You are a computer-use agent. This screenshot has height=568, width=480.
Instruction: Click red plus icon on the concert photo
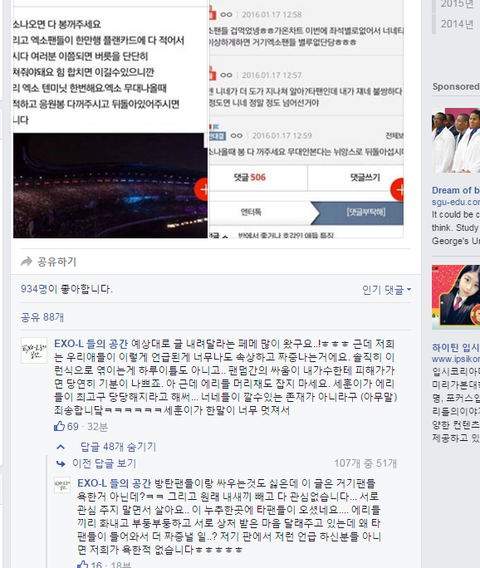click(x=201, y=189)
